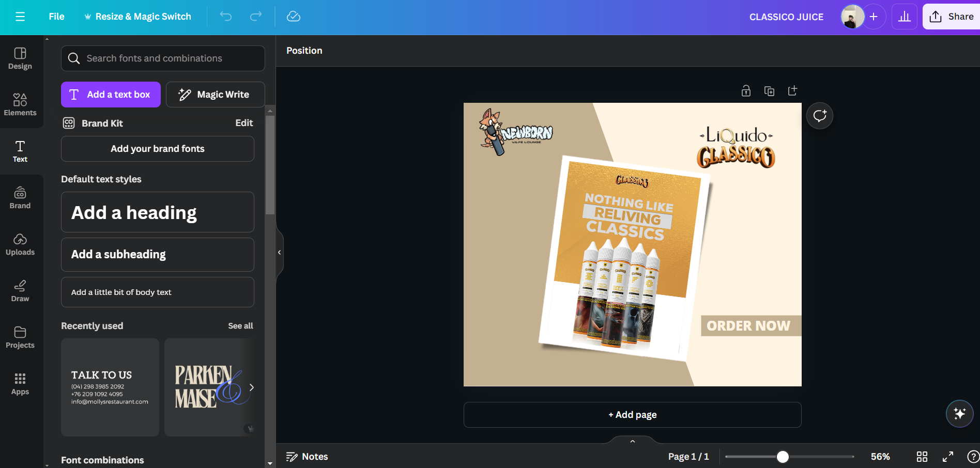Select the Text tab in the sidebar

20,151
